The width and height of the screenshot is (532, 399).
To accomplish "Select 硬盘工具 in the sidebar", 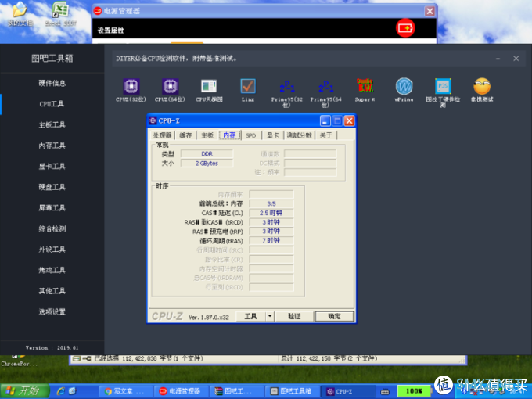I will [x=52, y=187].
